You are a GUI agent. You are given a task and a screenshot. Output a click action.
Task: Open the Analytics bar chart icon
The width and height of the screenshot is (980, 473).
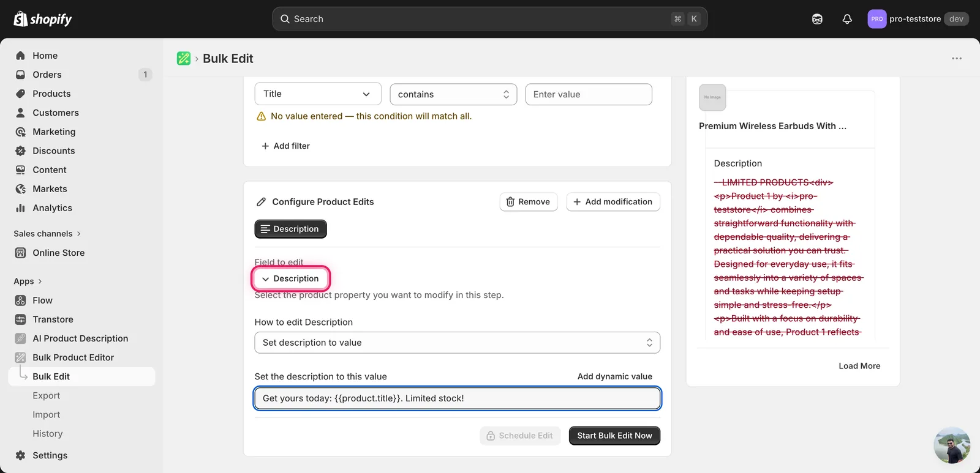coord(20,208)
